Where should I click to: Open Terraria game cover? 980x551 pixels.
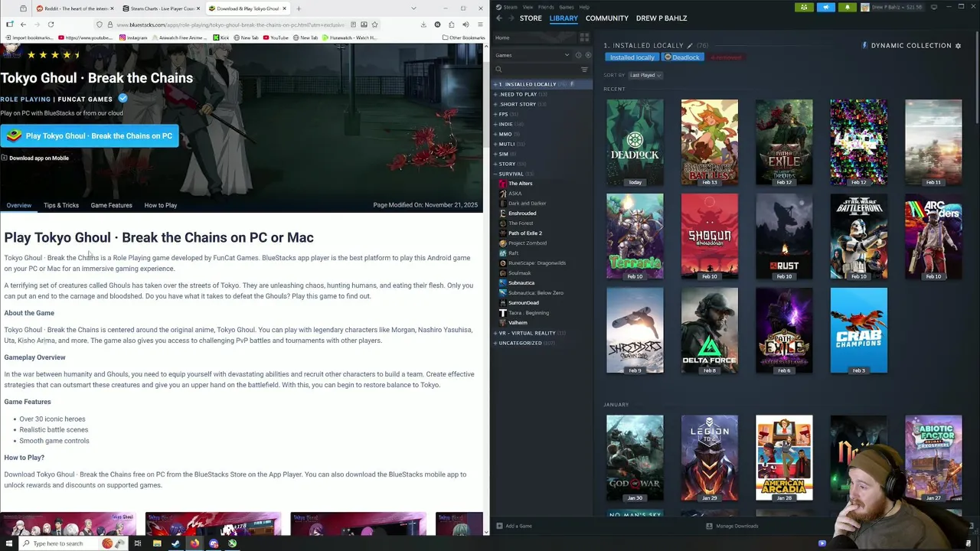635,236
